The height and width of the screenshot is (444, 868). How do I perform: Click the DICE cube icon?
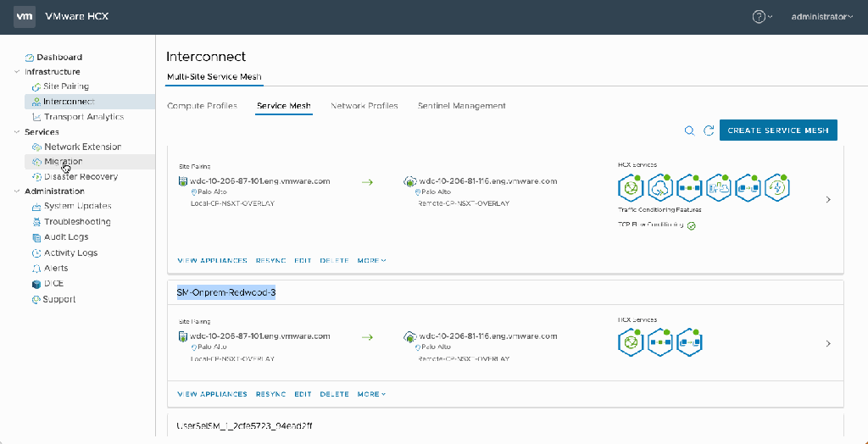click(x=37, y=284)
